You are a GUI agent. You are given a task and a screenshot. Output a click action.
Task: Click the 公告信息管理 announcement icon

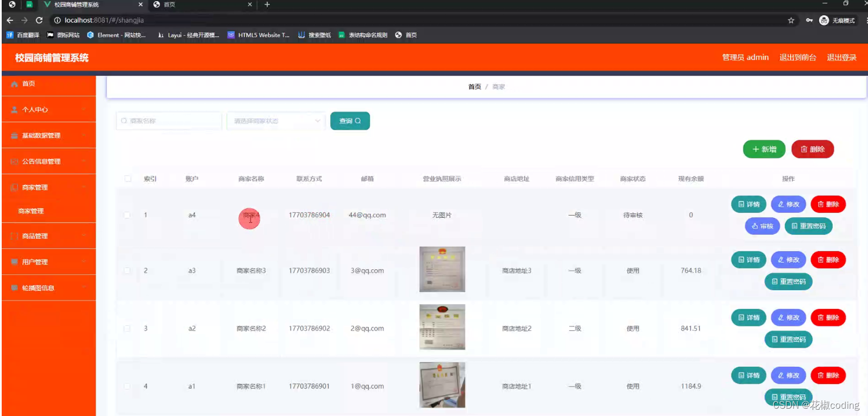click(x=14, y=161)
